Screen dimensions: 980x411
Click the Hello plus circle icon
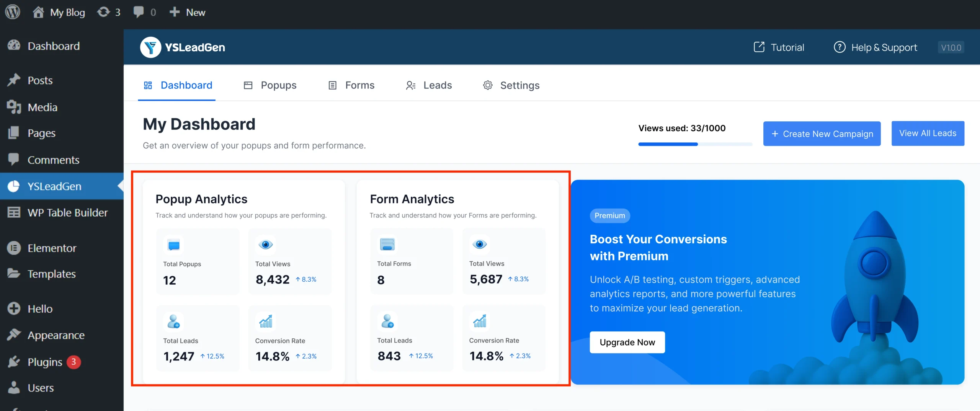14,308
